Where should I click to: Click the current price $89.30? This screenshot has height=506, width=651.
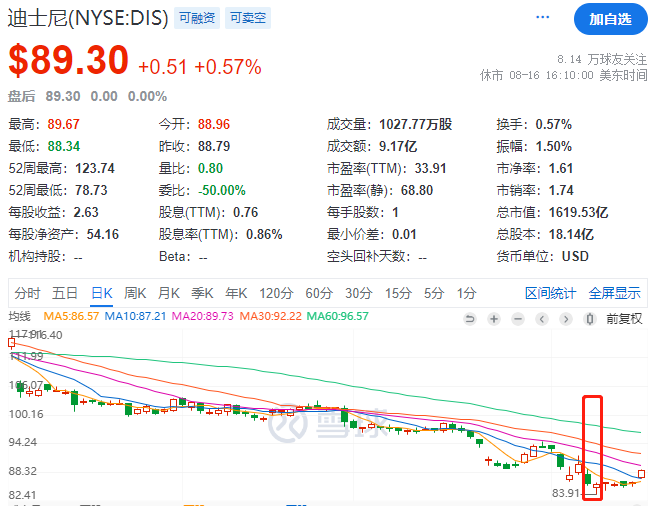coord(69,60)
